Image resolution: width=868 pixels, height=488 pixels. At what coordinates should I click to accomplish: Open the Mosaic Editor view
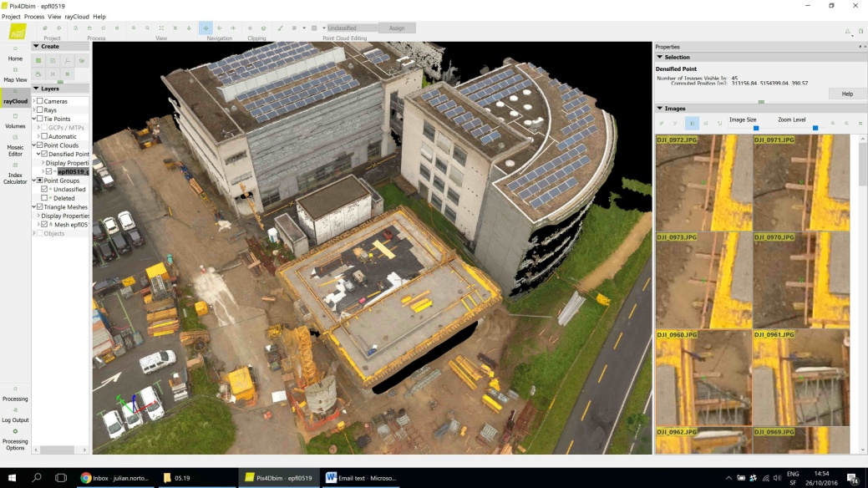coord(15,145)
